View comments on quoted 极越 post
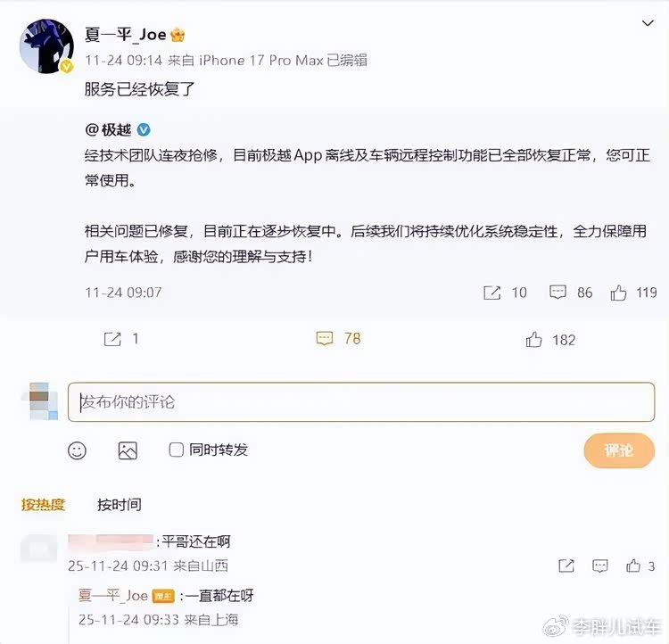Viewport: 669px width, 644px height. point(557,293)
